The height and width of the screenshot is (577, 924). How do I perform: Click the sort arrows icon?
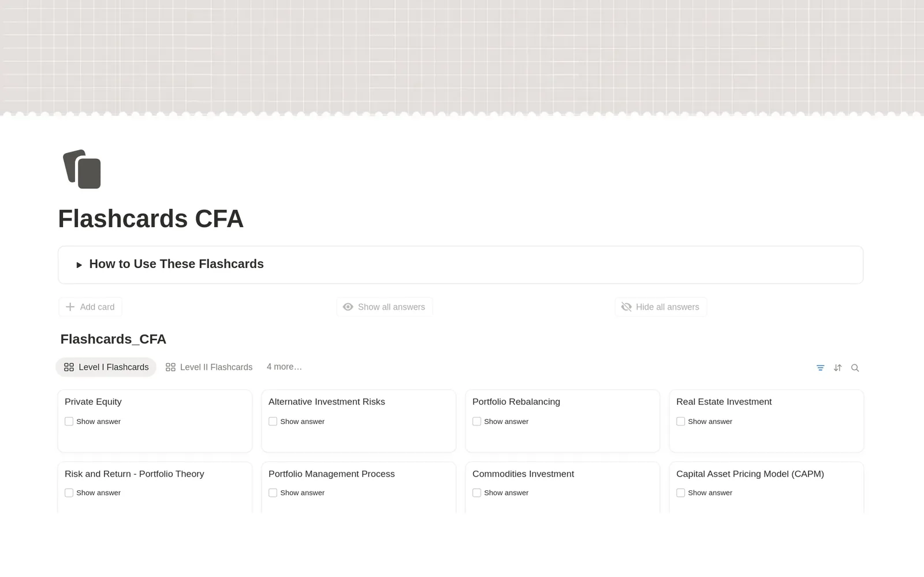point(837,368)
